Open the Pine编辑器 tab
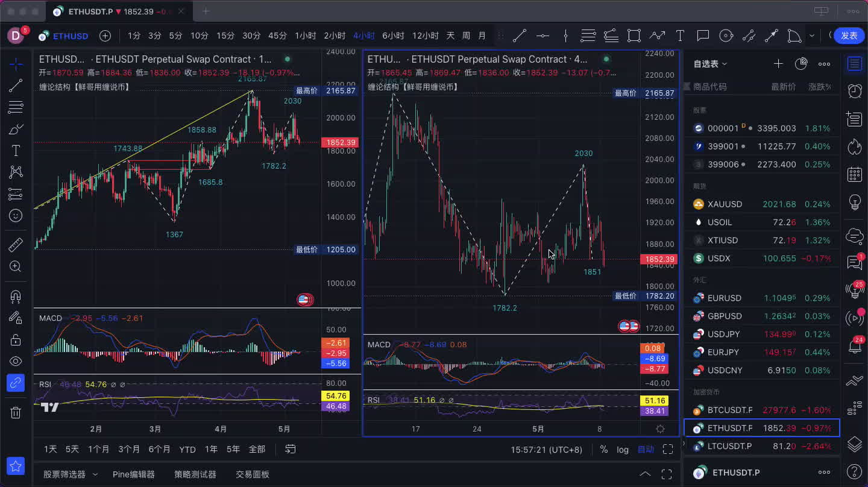 point(133,475)
